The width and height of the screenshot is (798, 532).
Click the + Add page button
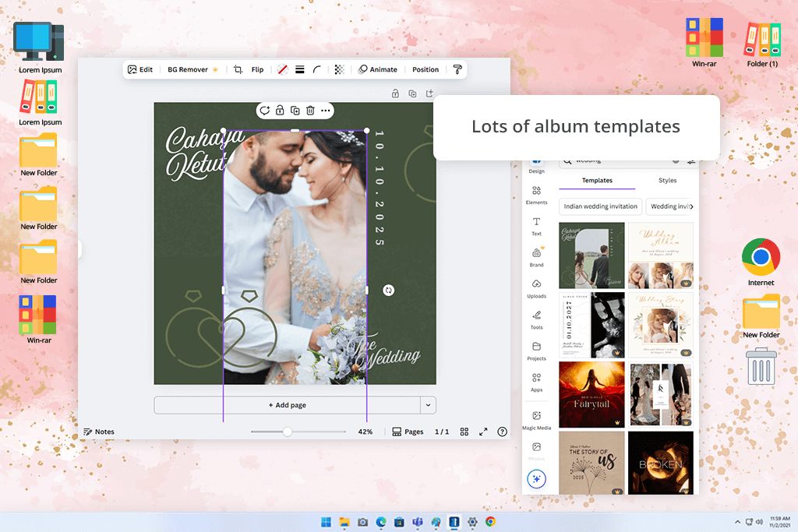point(287,405)
